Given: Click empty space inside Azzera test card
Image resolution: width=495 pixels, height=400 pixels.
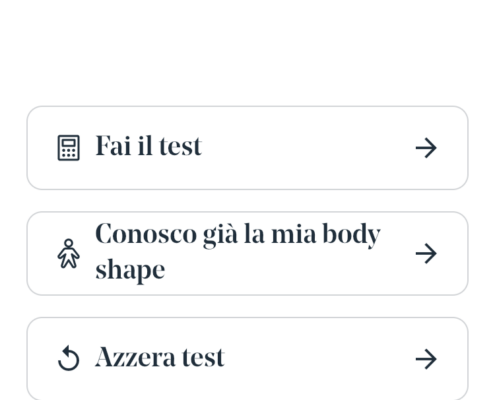Looking at the screenshot, I should [x=317, y=359].
